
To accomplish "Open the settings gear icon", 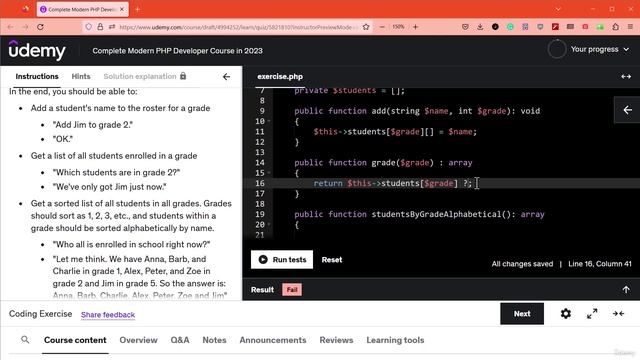I will click(566, 313).
